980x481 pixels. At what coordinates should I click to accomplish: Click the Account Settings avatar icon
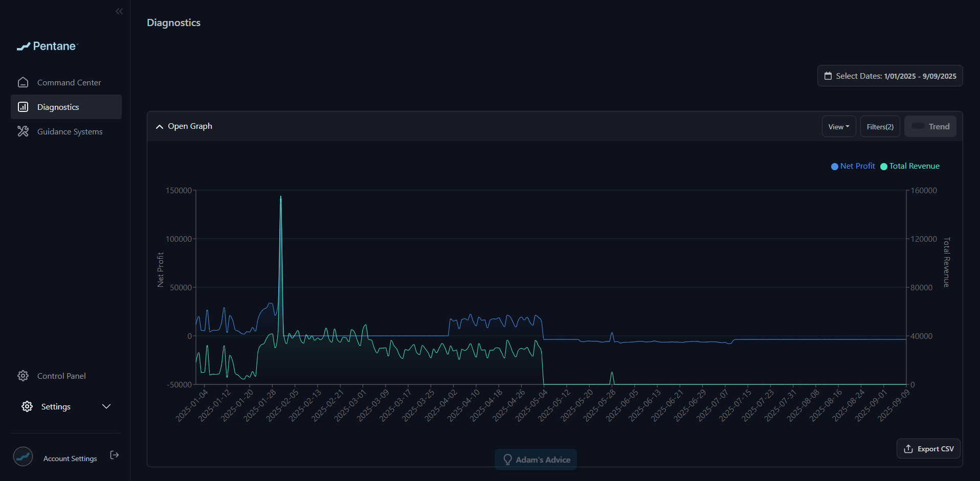coord(23,456)
